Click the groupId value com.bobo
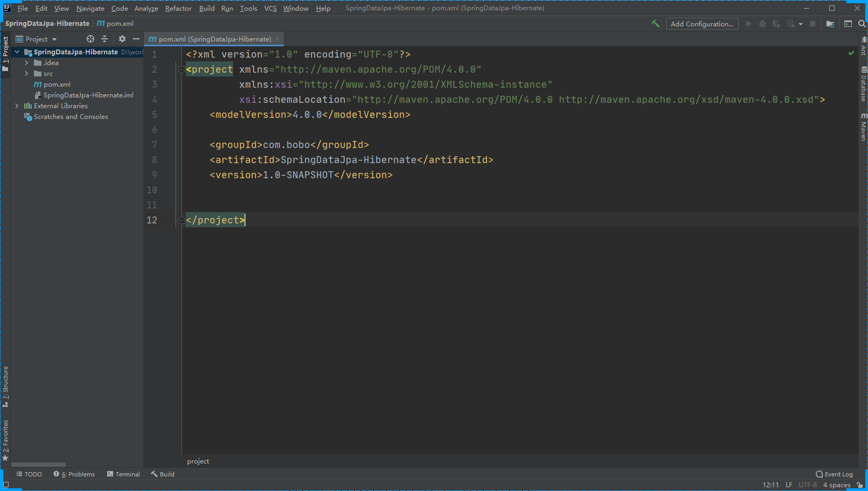This screenshot has width=868, height=491. (286, 145)
